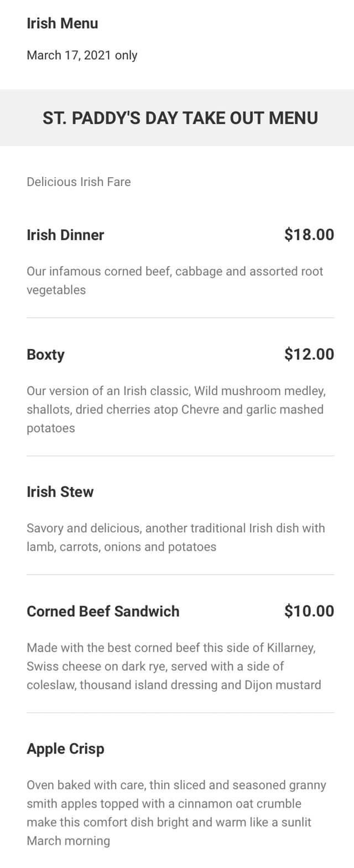Image resolution: width=354 pixels, height=868 pixels.
Task: Open the Boxty menu item
Action: 45,354
